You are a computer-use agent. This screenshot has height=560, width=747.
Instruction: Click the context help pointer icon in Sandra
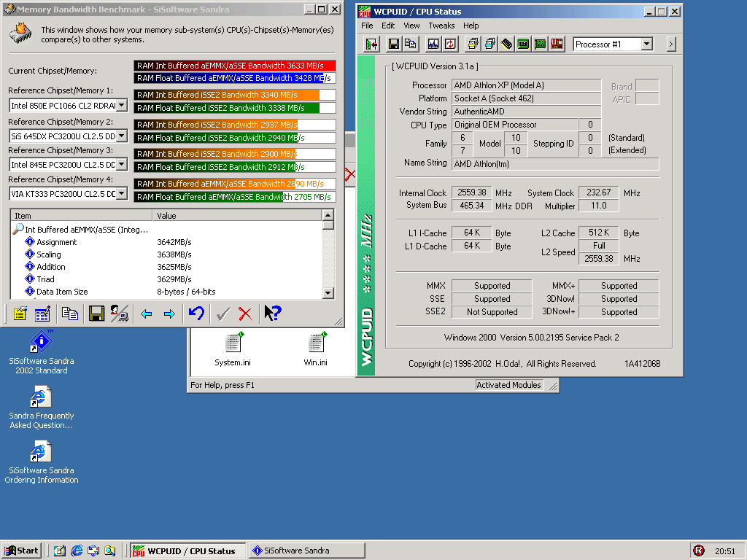272,314
